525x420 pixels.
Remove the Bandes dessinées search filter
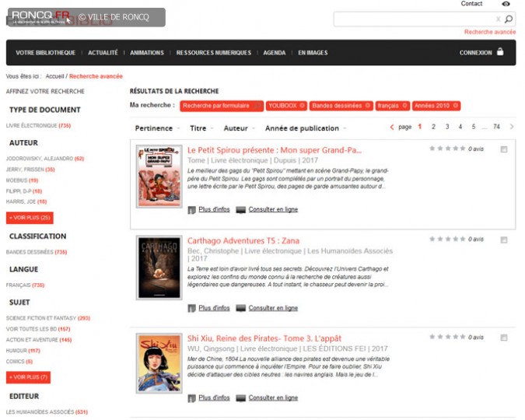367,106
